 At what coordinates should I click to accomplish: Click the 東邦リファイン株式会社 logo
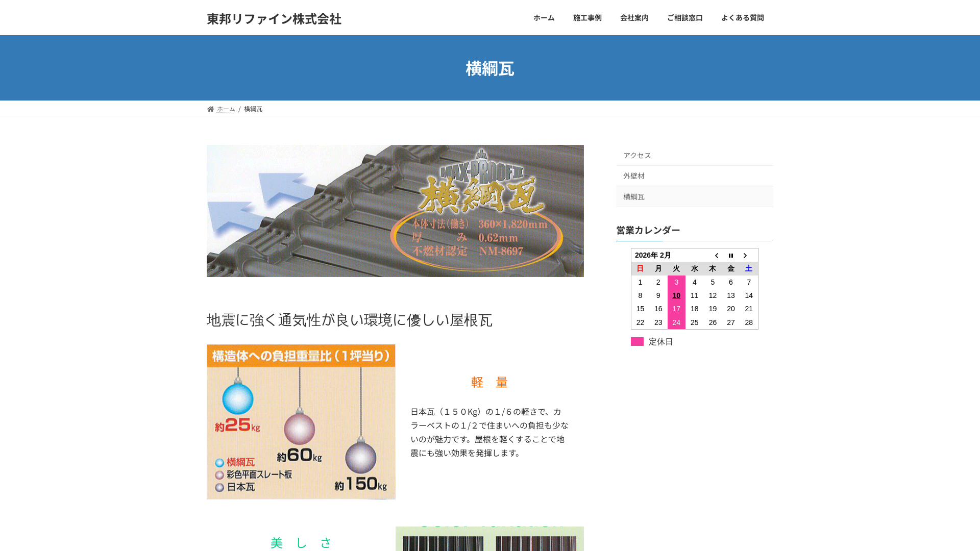tap(274, 19)
